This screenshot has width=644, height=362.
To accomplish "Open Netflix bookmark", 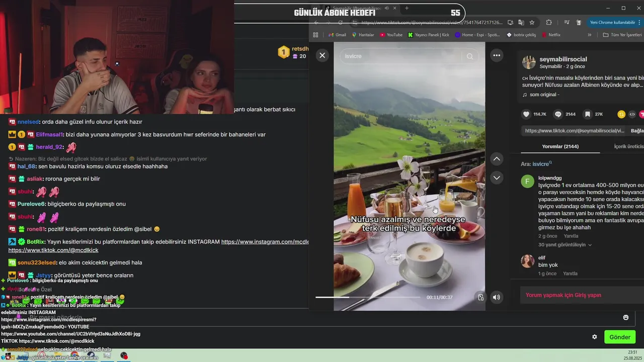I will [x=551, y=35].
